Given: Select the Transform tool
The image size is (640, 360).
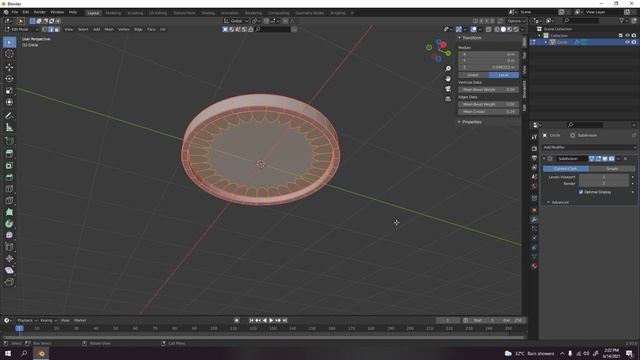Looking at the screenshot, I should pos(9,102).
